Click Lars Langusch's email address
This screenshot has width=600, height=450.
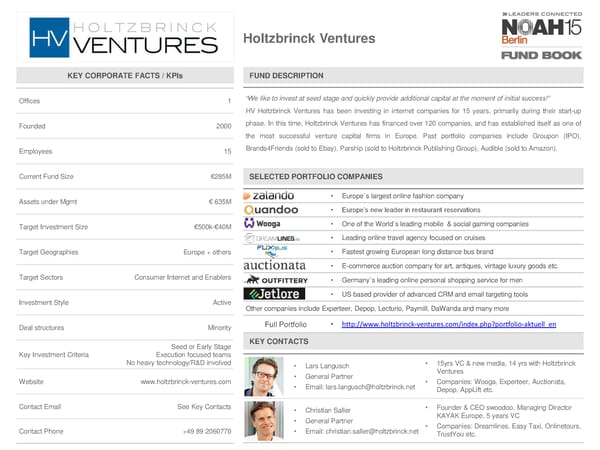360,387
